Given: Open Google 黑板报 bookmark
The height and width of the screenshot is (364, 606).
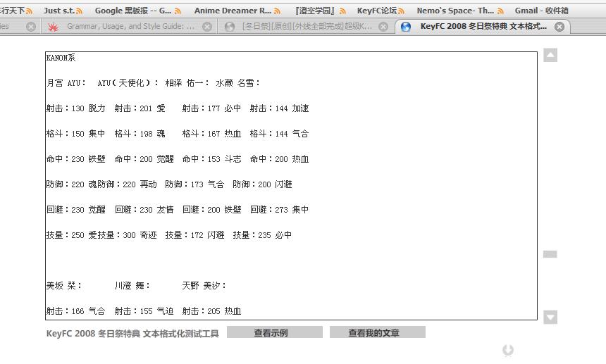Looking at the screenshot, I should tap(133, 11).
